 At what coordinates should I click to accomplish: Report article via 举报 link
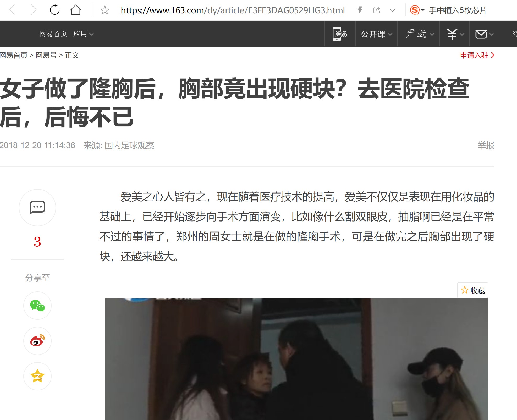486,145
